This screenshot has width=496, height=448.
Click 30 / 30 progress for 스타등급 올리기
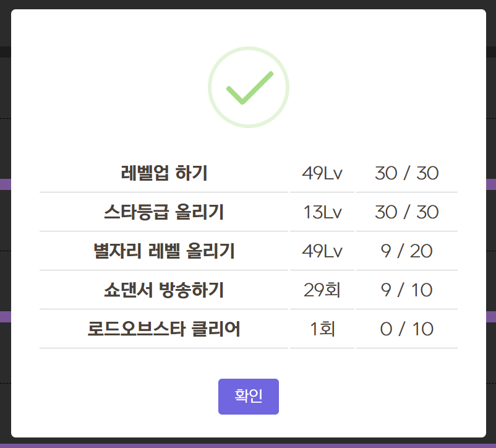pos(406,212)
